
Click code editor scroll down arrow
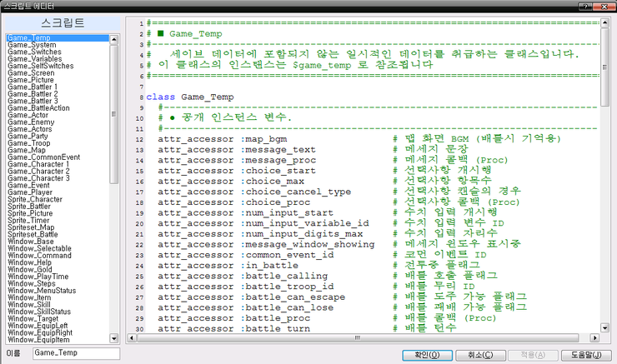pyautogui.click(x=604, y=327)
